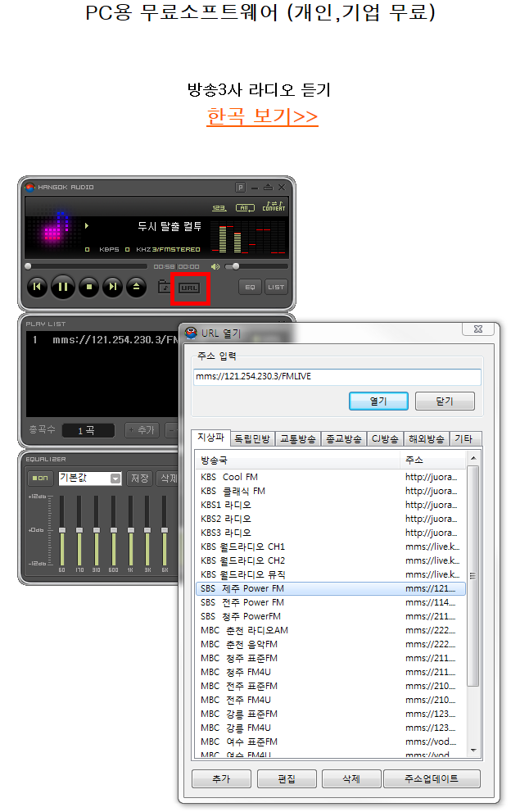Image resolution: width=520 pixels, height=812 pixels.
Task: Select the 지상파 tab
Action: pyautogui.click(x=210, y=438)
